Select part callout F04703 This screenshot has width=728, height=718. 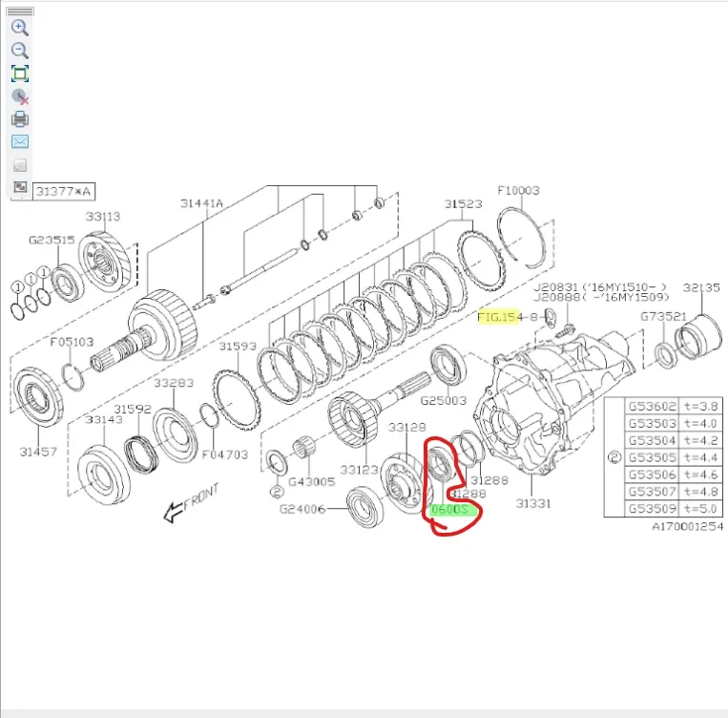point(225,454)
